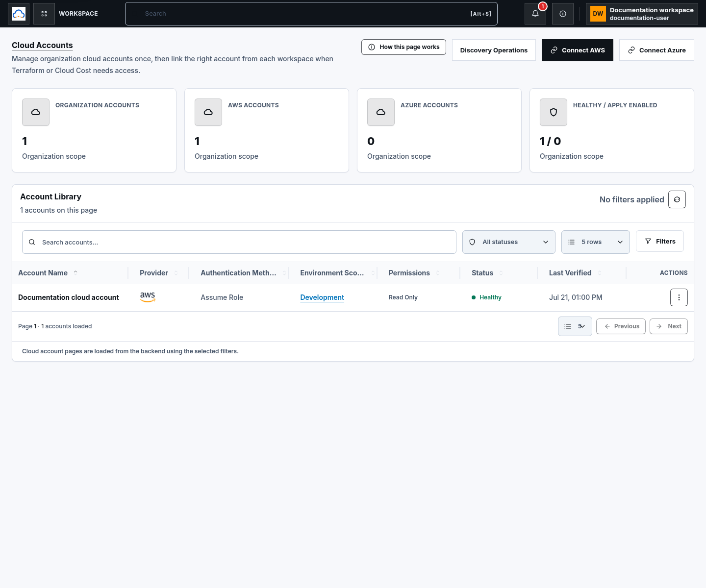Click the magnifier icon in accounts search
Screen dimensions: 706x588
click(32, 242)
